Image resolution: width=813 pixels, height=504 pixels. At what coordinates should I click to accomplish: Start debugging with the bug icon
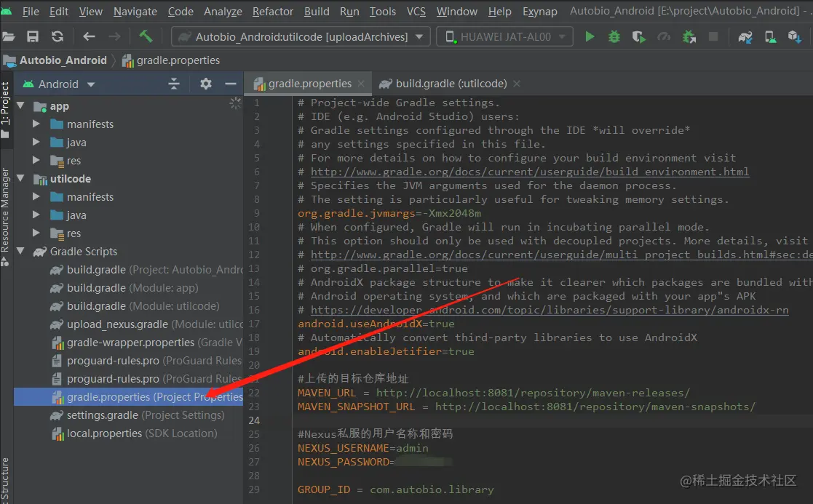(x=614, y=37)
